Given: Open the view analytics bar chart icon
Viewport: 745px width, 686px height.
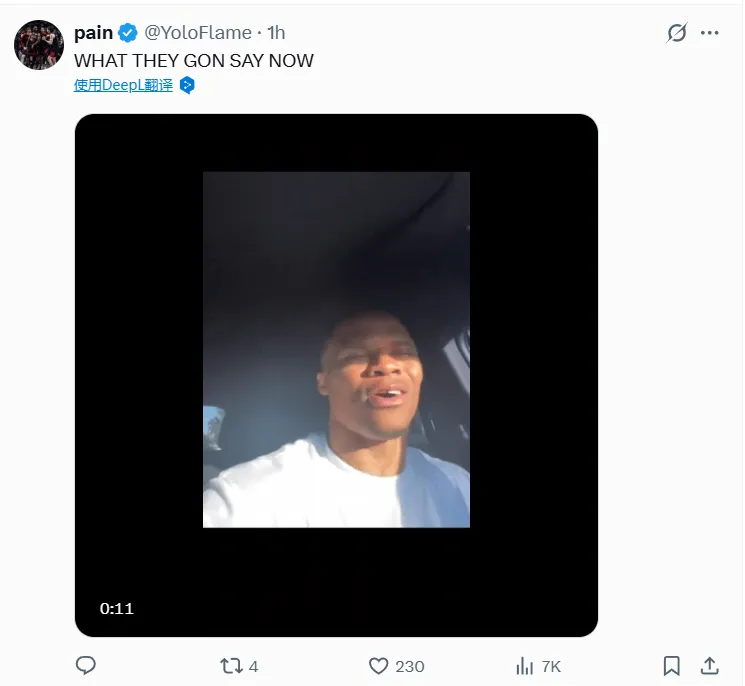Looking at the screenshot, I should tap(524, 665).
